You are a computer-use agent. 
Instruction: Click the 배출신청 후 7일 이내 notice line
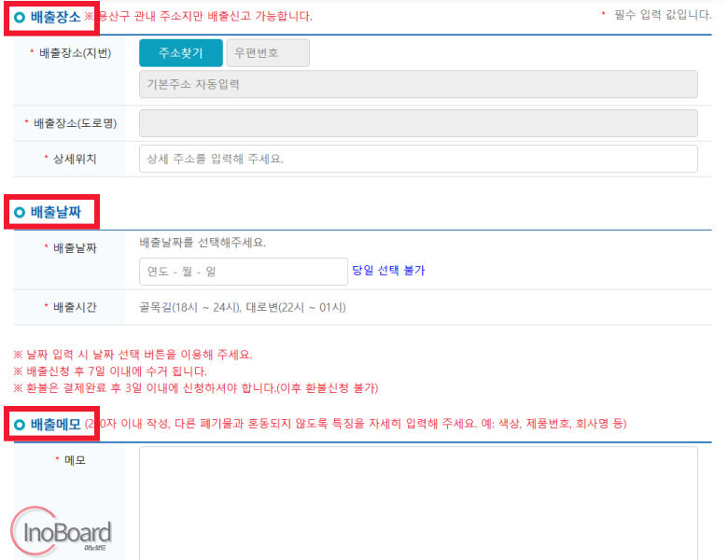point(110,371)
